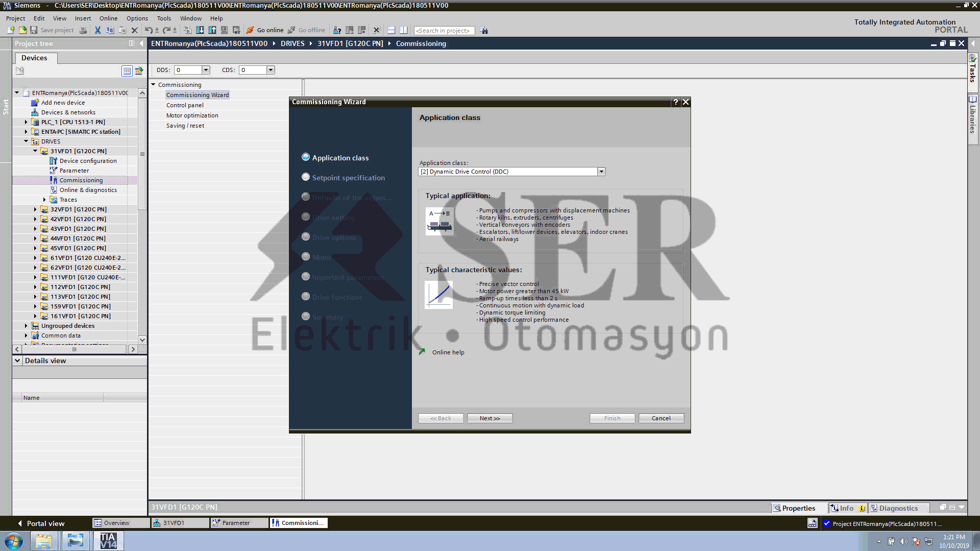Screen dimensions: 980x551
Task: Select the Setpoint specification wizard step
Action: (306, 177)
